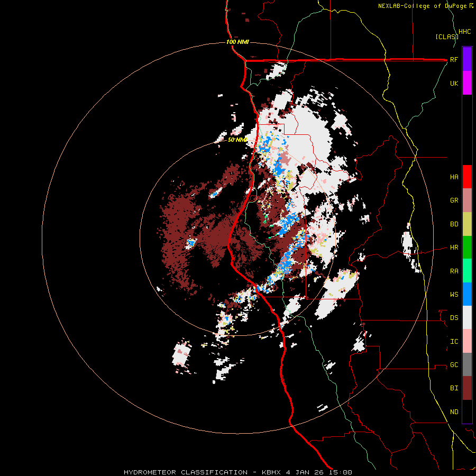The height and width of the screenshot is (476, 476).
Task: Click the 'BI' legend label text
Action: click(x=454, y=388)
